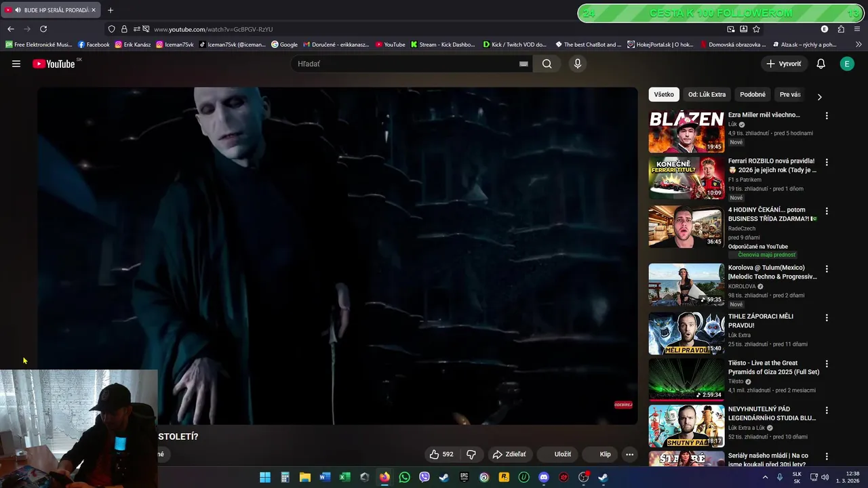This screenshot has height=488, width=868.
Task: Open Firefox application menu
Action: click(857, 29)
